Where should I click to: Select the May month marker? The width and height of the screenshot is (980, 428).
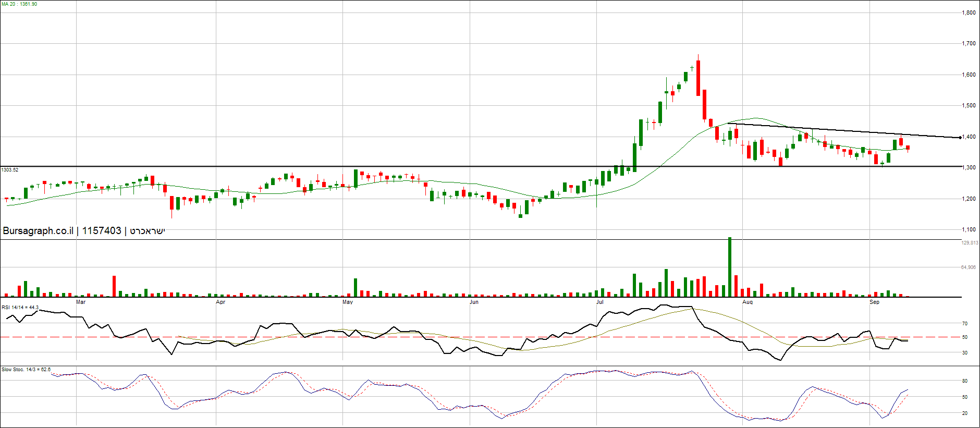[x=348, y=302]
